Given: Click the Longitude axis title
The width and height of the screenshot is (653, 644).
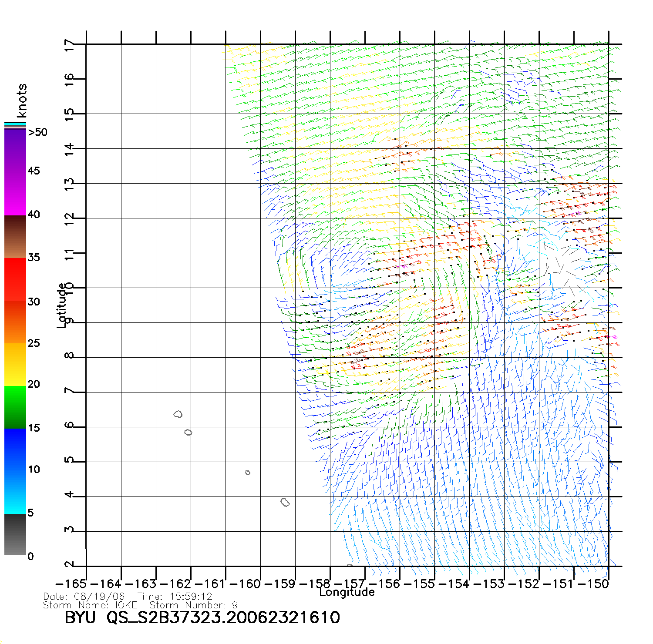Looking at the screenshot, I should pyautogui.click(x=347, y=592).
